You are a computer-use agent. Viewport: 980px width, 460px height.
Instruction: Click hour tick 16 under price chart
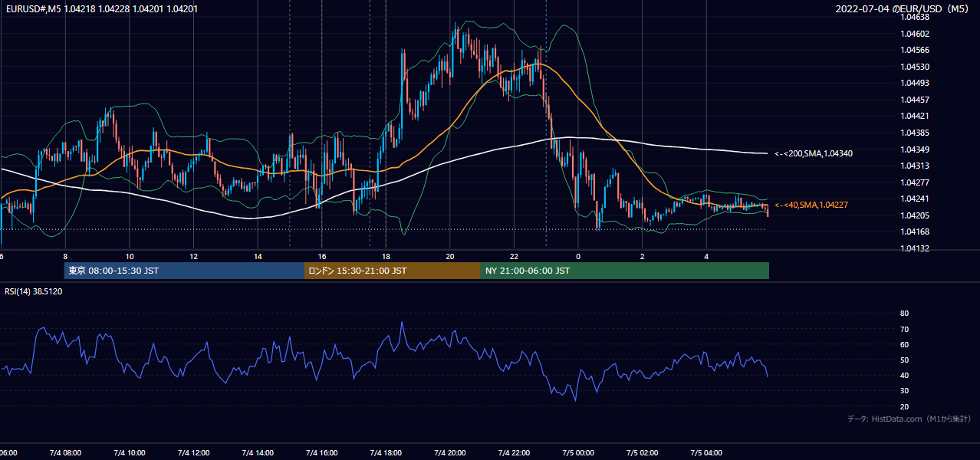(322, 256)
